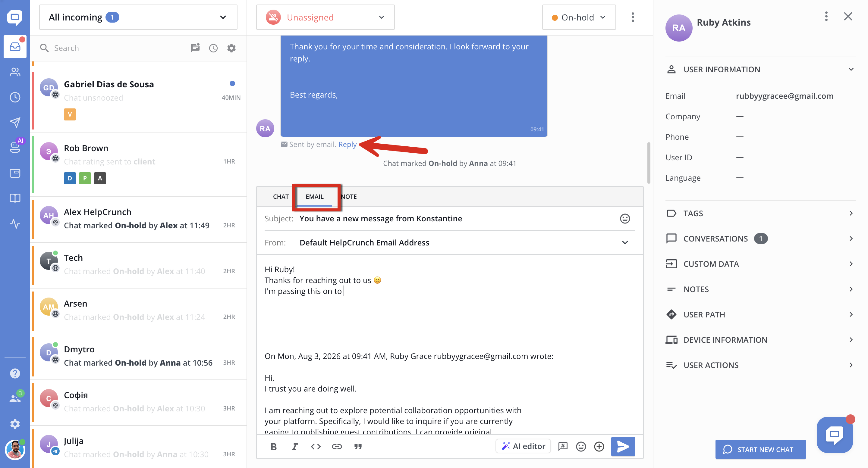
Task: Expand the User Path section
Action: pyautogui.click(x=760, y=314)
